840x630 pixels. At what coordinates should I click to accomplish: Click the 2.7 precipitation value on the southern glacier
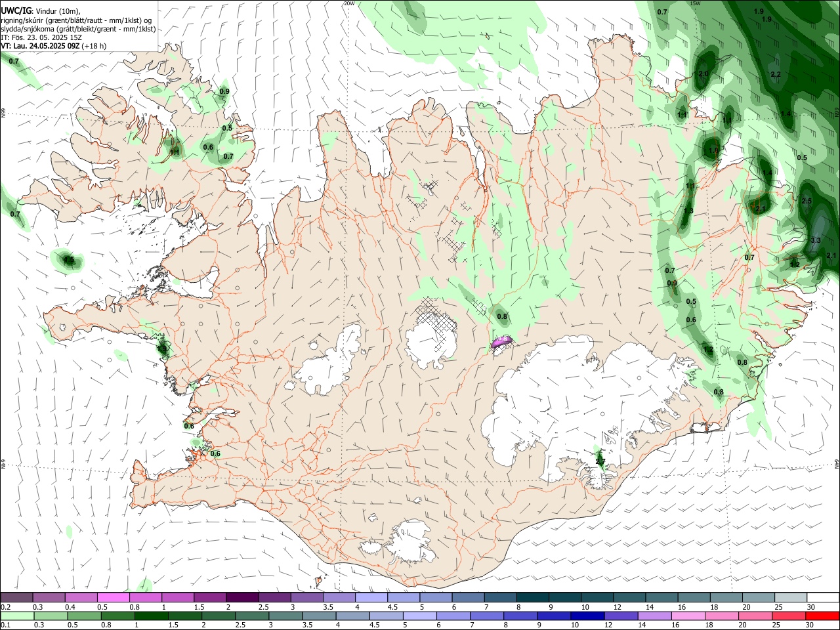coord(600,462)
